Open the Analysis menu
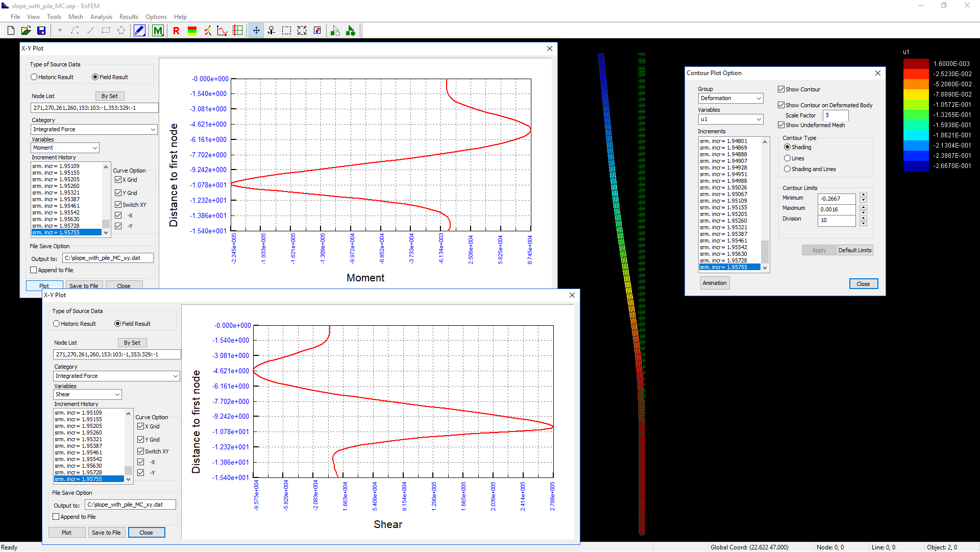The height and width of the screenshot is (552, 980). [x=101, y=17]
